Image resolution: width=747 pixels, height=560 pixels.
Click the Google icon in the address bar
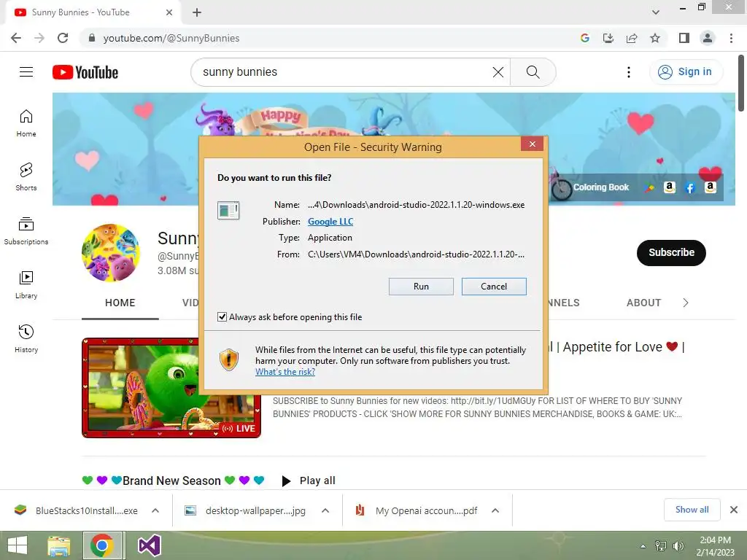585,38
